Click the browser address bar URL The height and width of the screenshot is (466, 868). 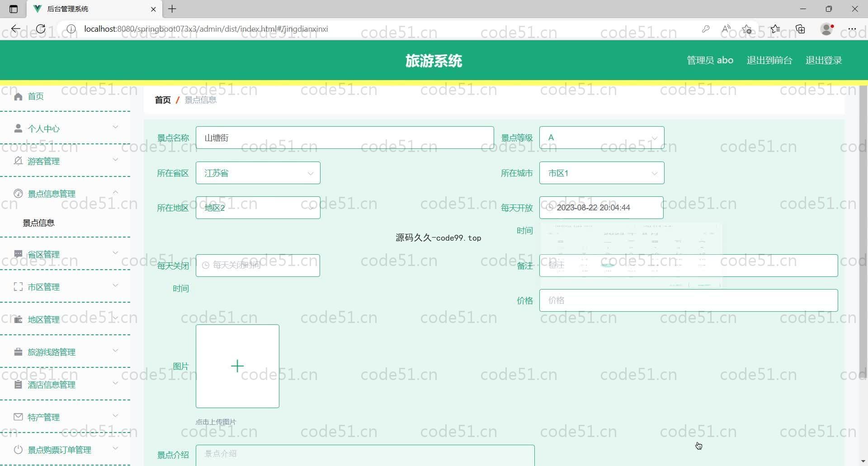[x=206, y=29]
